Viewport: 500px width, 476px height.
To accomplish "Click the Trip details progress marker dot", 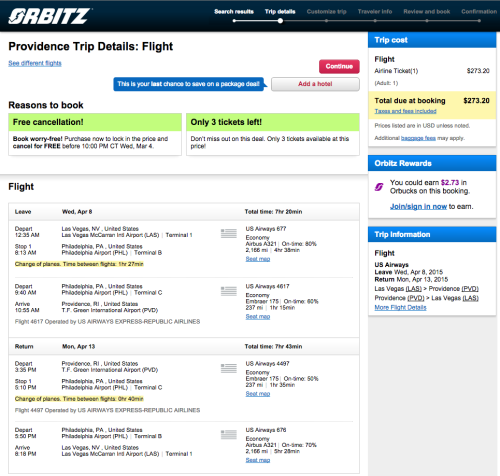I will pos(280,21).
